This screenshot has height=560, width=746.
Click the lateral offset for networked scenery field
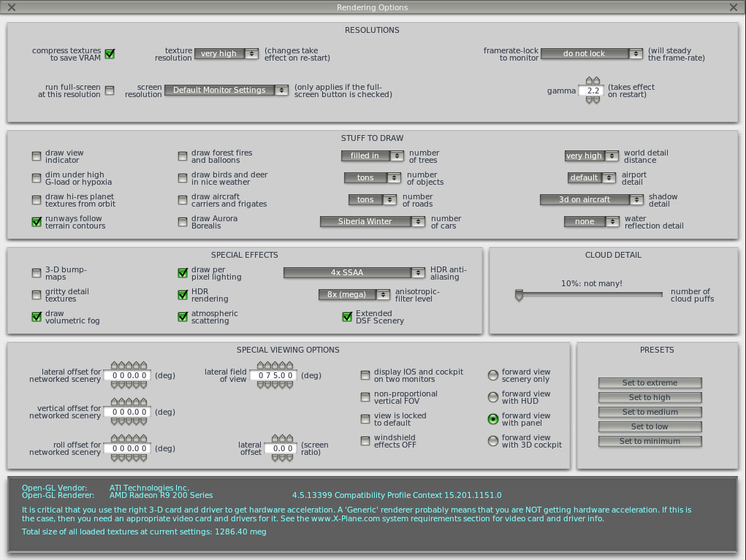pos(128,375)
